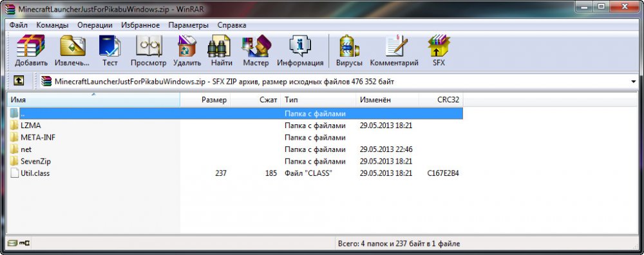This screenshot has width=644, height=255.
Task: Open the Файл menu
Action: [19, 25]
